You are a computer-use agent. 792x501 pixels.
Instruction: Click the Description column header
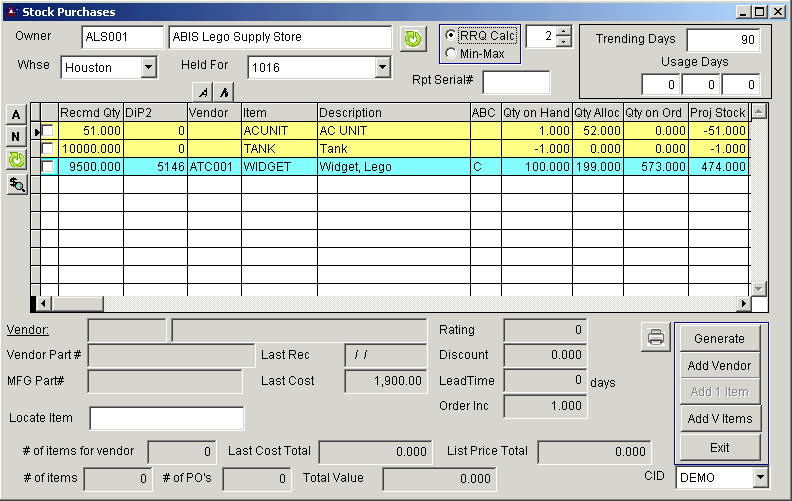393,113
